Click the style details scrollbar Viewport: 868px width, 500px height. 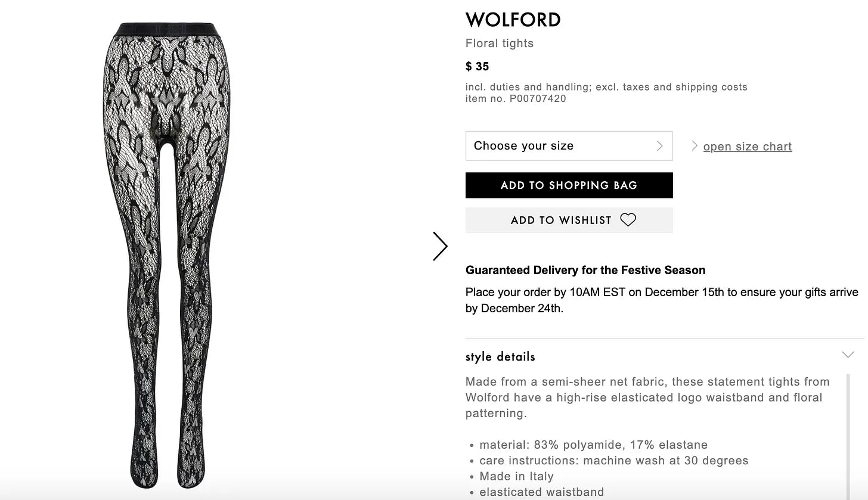tap(848, 441)
